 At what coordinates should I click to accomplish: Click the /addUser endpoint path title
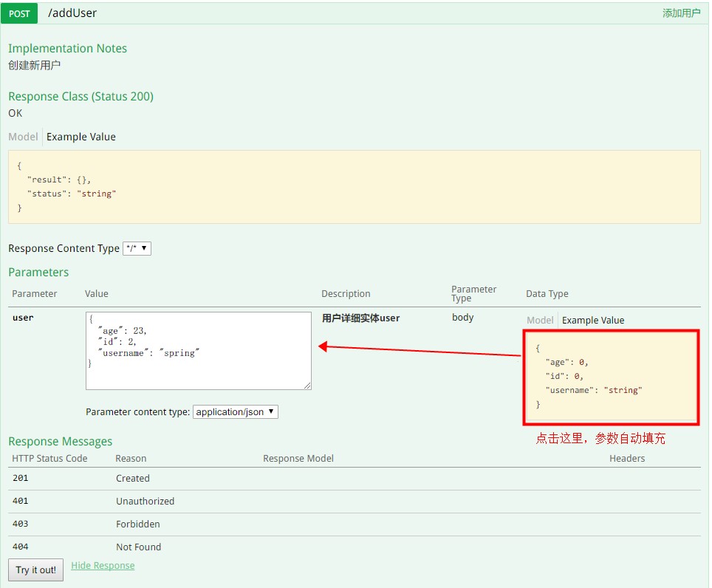pyautogui.click(x=72, y=13)
